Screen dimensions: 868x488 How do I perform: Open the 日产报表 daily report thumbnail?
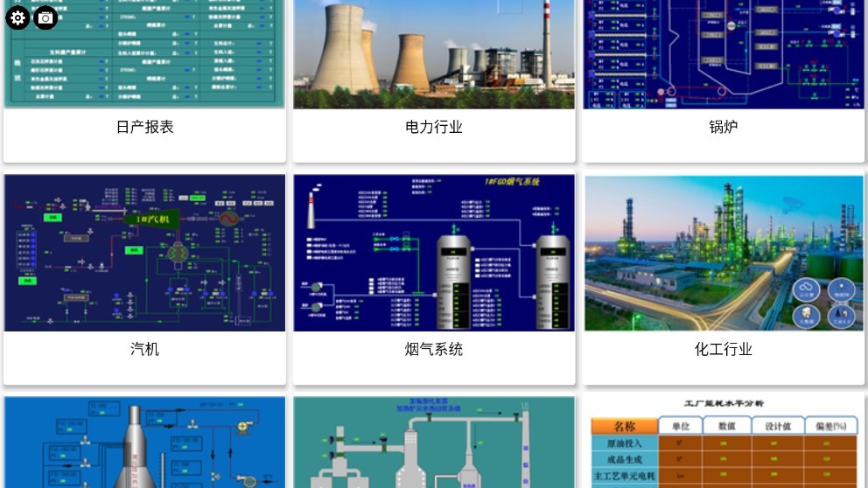pos(144,54)
